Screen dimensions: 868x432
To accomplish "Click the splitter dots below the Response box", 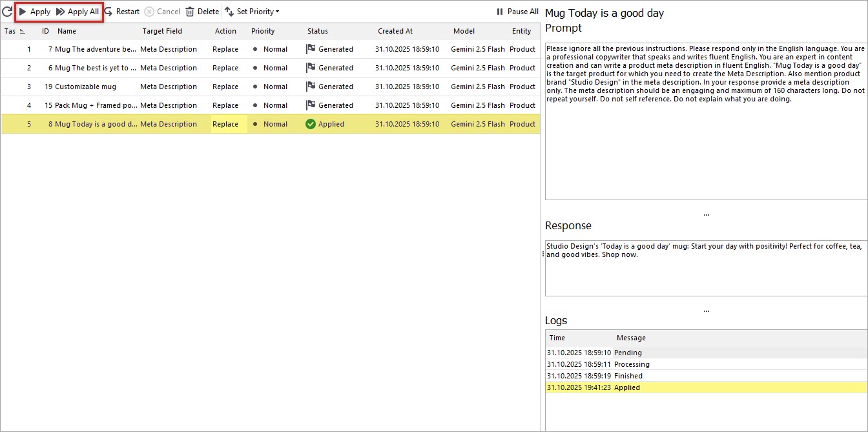I will (706, 311).
